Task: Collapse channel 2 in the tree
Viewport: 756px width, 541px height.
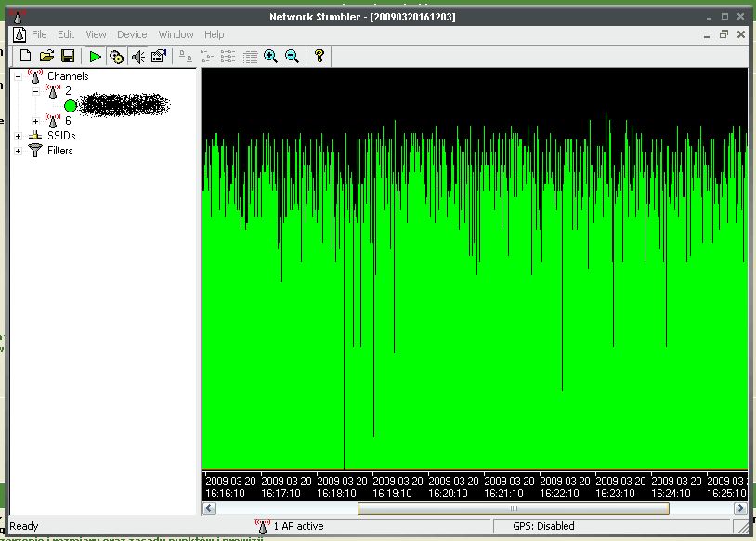Action: point(35,91)
